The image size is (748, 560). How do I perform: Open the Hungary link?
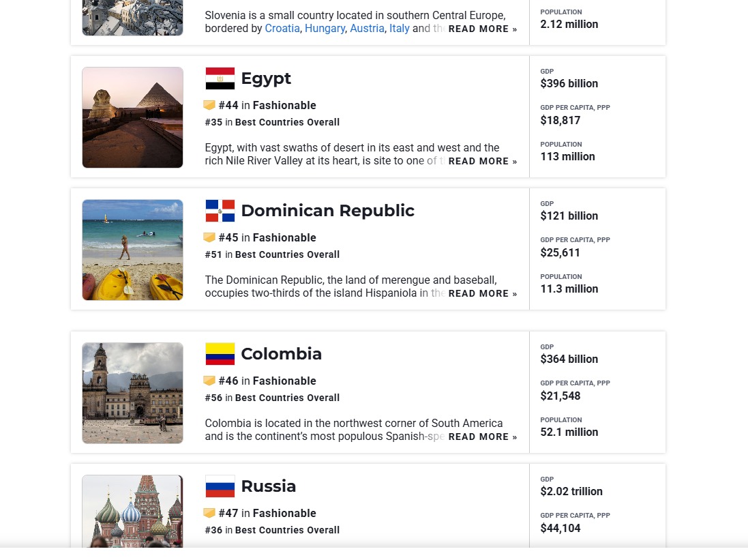(325, 29)
